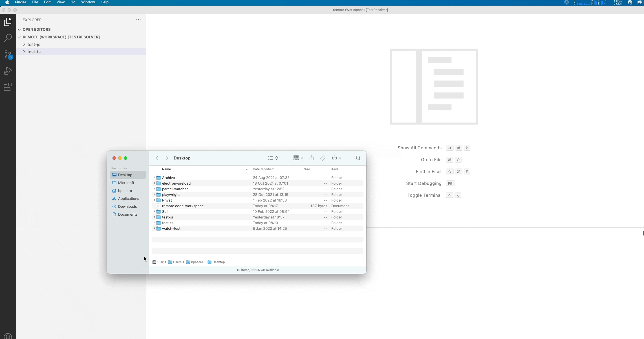Open the View menu

[60, 2]
